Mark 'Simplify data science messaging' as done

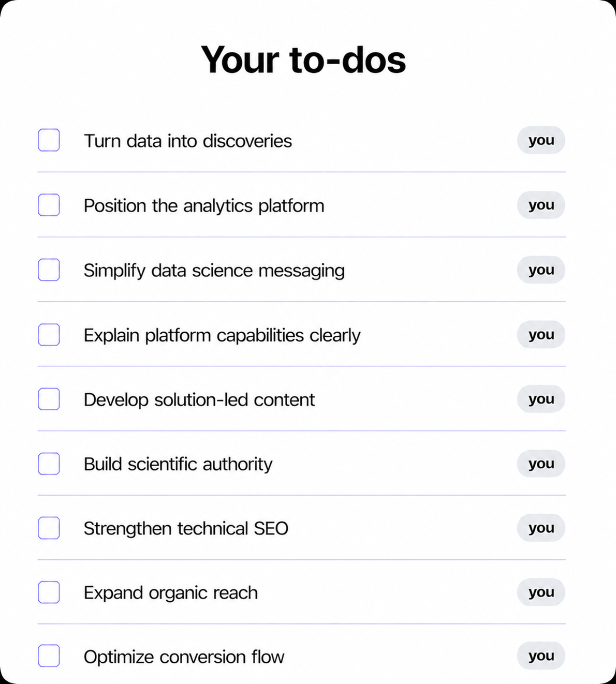49,270
